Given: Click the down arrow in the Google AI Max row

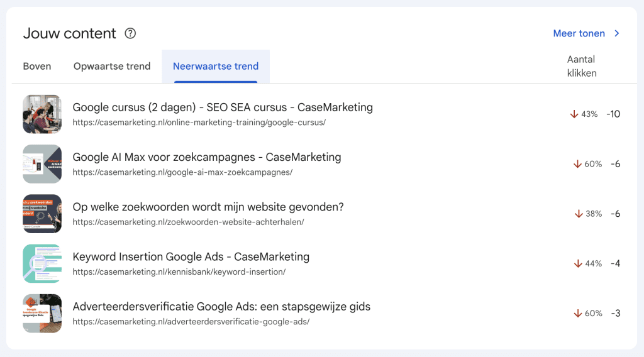Looking at the screenshot, I should click(x=577, y=164).
